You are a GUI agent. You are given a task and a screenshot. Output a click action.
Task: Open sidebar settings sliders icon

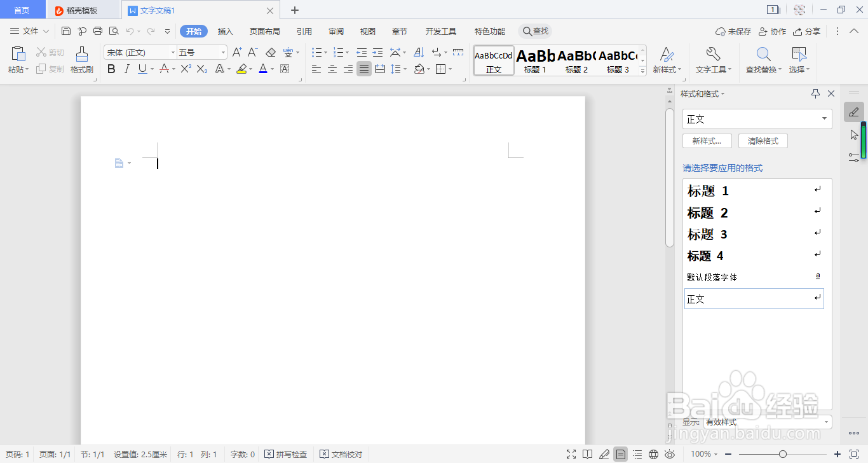pyautogui.click(x=854, y=156)
